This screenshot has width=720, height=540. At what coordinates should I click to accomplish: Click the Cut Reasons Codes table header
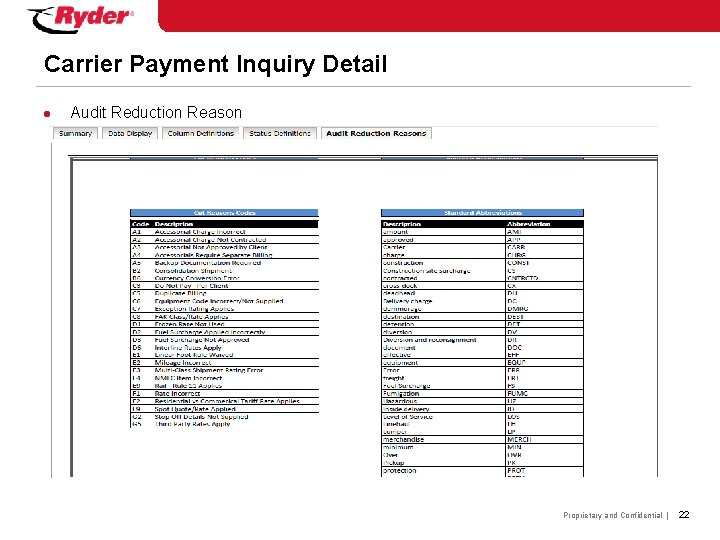point(224,213)
